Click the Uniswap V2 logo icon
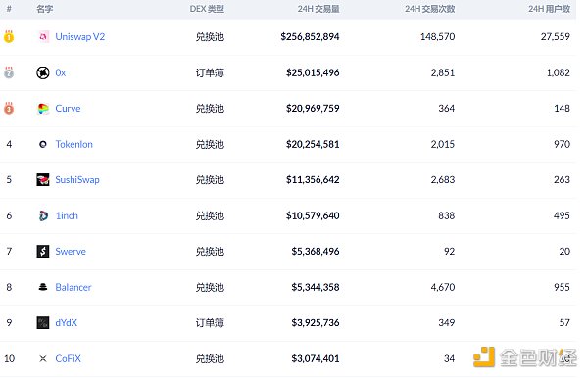The height and width of the screenshot is (378, 588). (43, 36)
